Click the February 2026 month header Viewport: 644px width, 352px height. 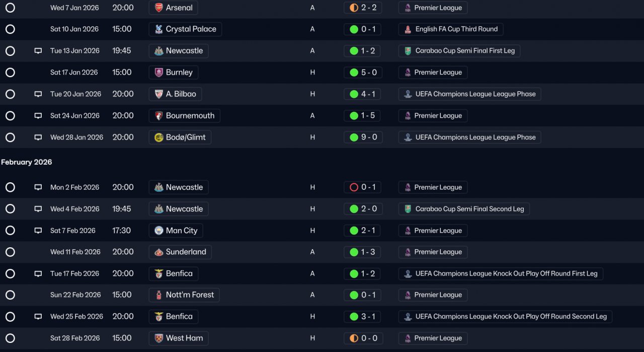(x=27, y=162)
